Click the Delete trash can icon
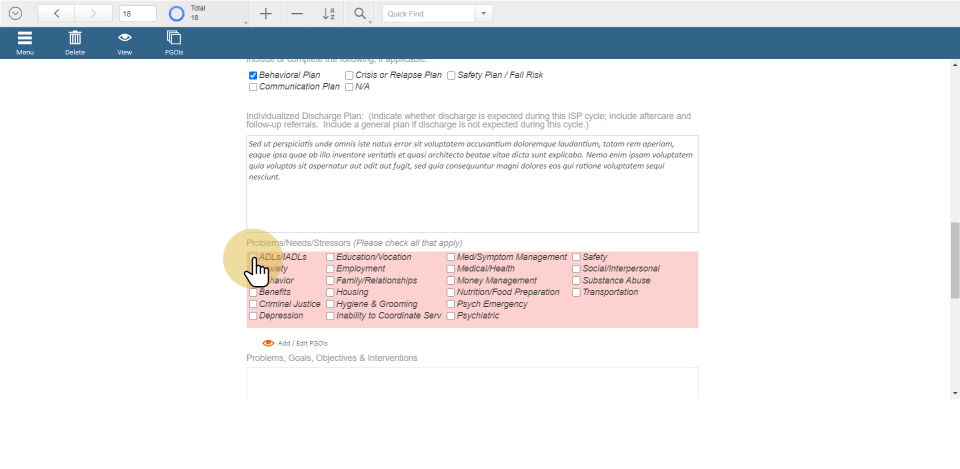The width and height of the screenshot is (960, 469). point(75,39)
